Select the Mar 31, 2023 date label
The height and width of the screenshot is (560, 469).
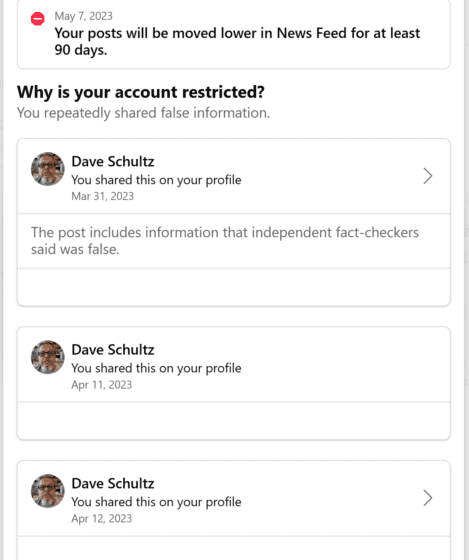pyautogui.click(x=103, y=196)
